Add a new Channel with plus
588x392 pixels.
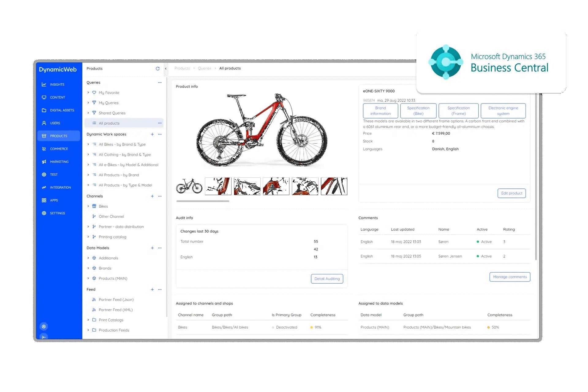[x=152, y=196]
